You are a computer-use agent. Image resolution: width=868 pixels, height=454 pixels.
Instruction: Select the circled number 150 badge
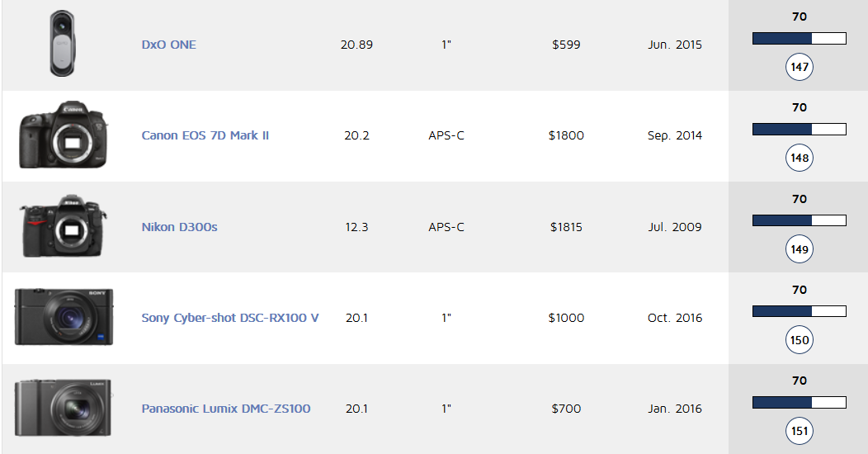[x=799, y=340]
